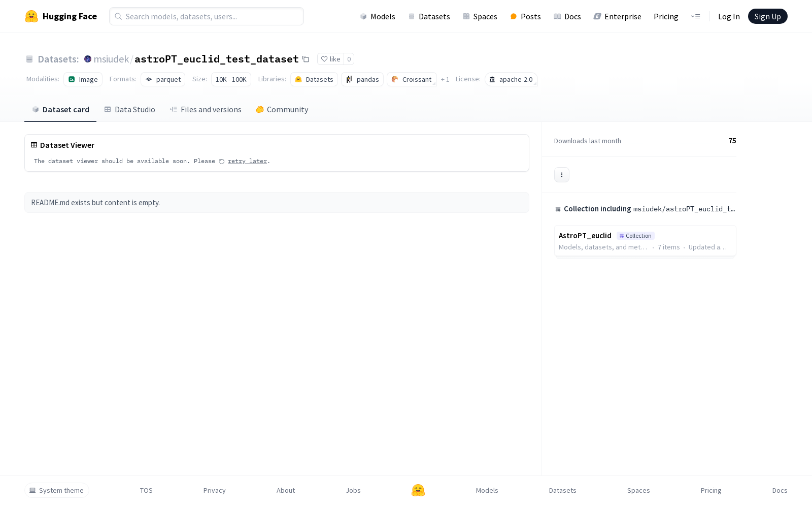Screen dimensions: 812x508
Task: Open the Datasets breadcrumb label
Action: pos(58,59)
